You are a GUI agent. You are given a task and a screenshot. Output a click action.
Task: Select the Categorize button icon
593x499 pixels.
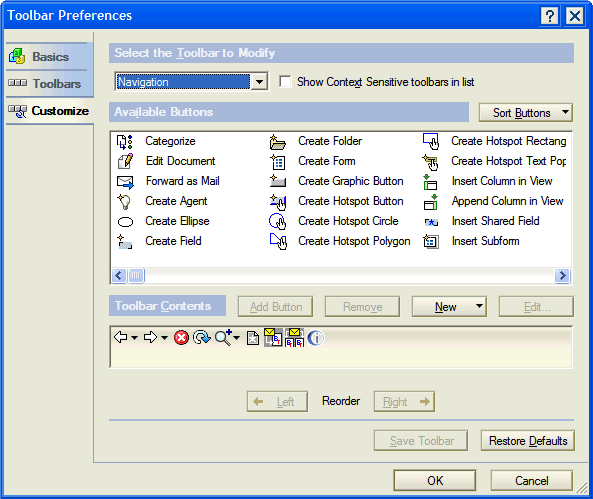[125, 141]
